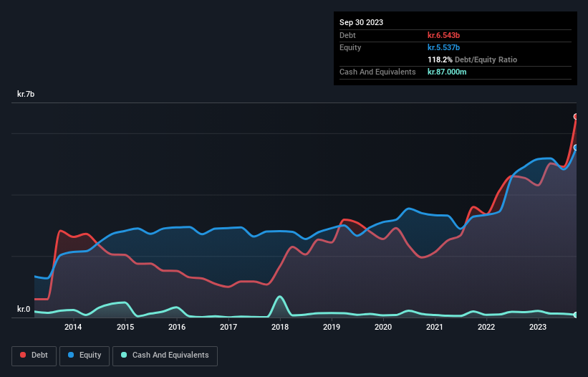This screenshot has width=588, height=377.
Task: Click the 2016 x-axis year label
Action: (177, 328)
